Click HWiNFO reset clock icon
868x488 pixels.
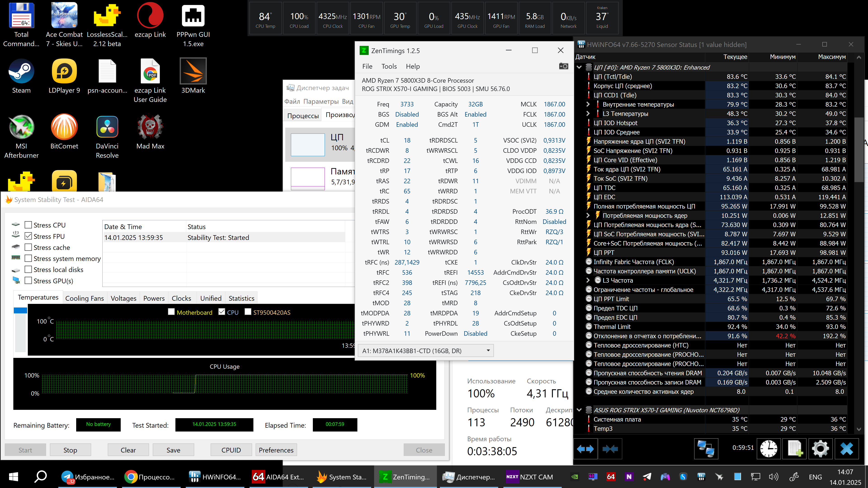click(769, 449)
